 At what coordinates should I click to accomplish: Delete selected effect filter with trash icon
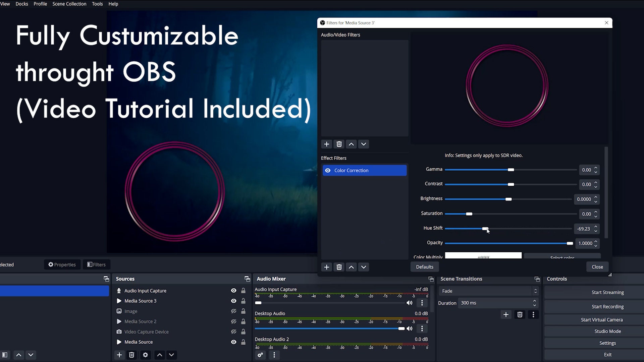pos(339,267)
